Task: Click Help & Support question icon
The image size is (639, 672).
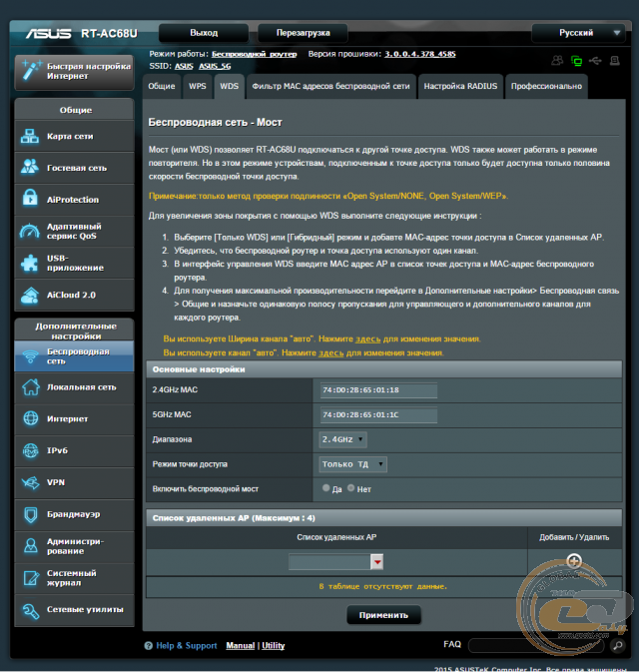Action: pyautogui.click(x=149, y=645)
